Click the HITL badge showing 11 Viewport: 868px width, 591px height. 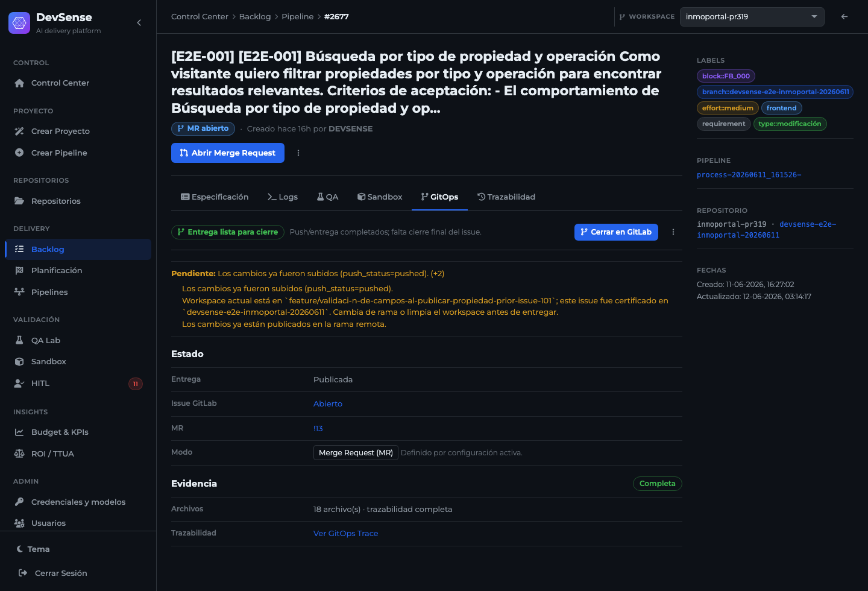click(x=136, y=384)
